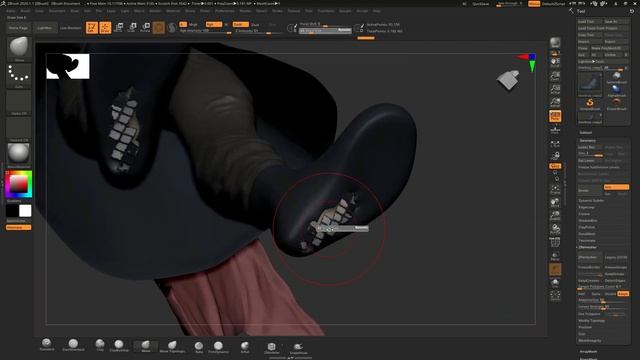The image size is (640, 360).
Task: Open the Help menu
Action: (x=377, y=11)
